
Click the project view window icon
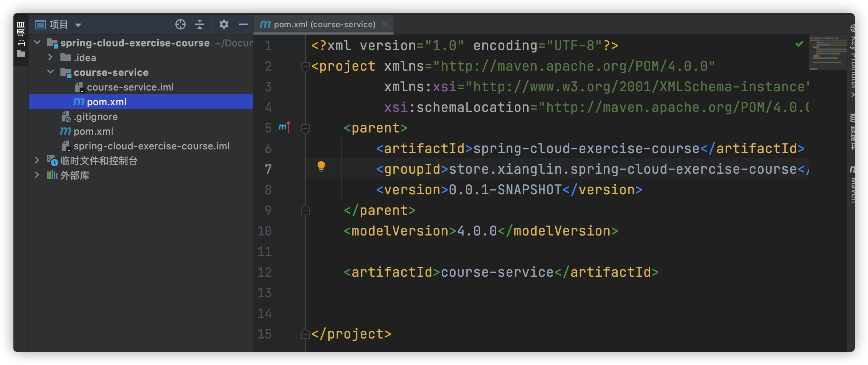click(x=40, y=25)
